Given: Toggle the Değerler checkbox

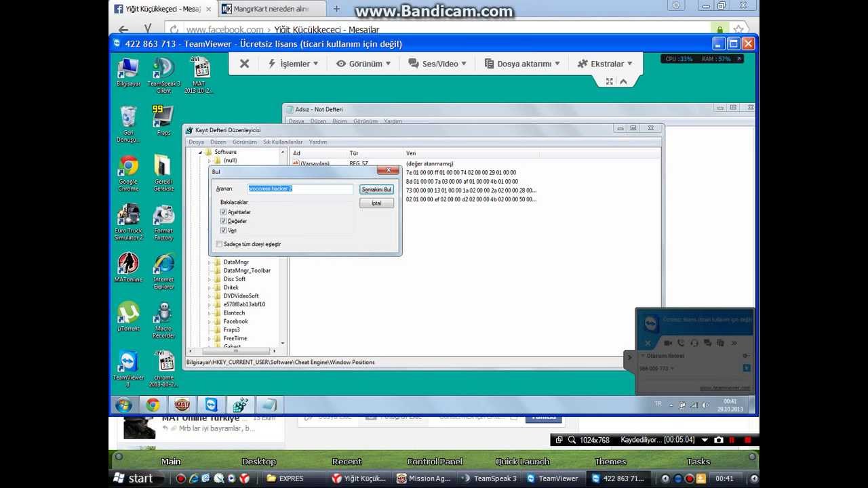Looking at the screenshot, I should pos(223,221).
